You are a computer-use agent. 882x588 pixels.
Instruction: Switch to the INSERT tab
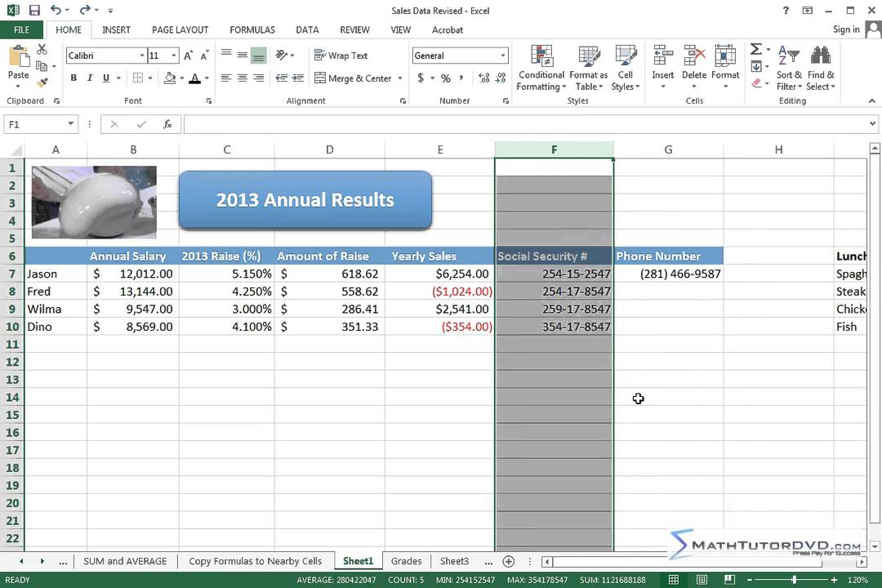point(117,30)
